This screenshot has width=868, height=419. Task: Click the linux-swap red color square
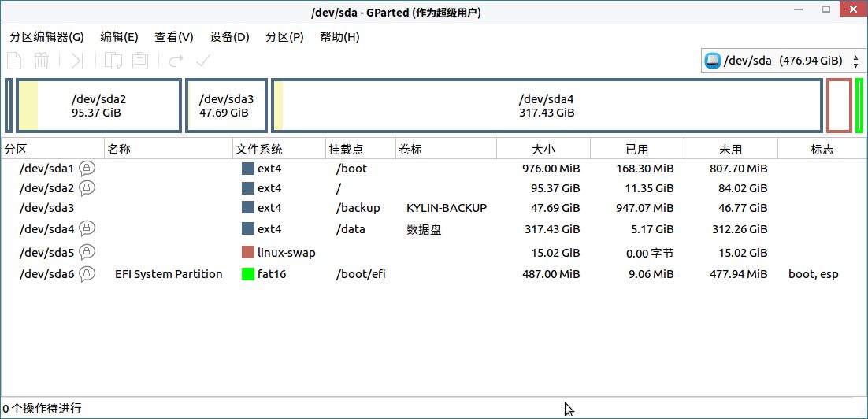(x=248, y=252)
